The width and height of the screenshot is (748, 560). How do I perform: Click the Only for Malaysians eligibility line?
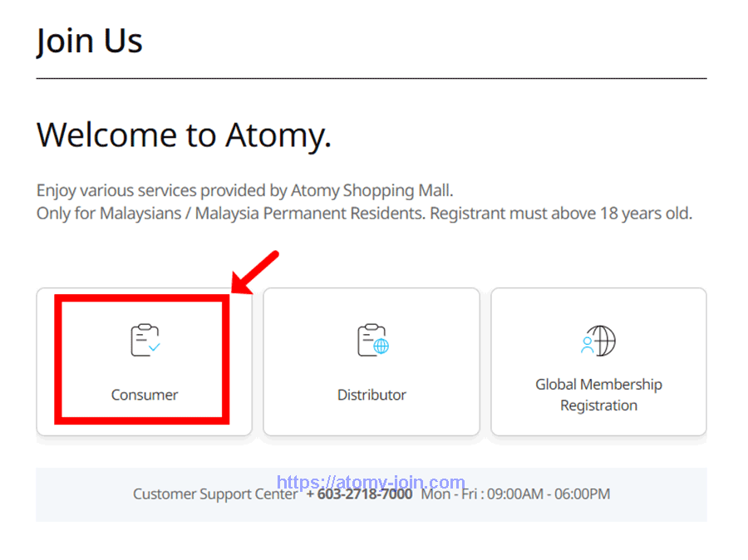coord(363,214)
